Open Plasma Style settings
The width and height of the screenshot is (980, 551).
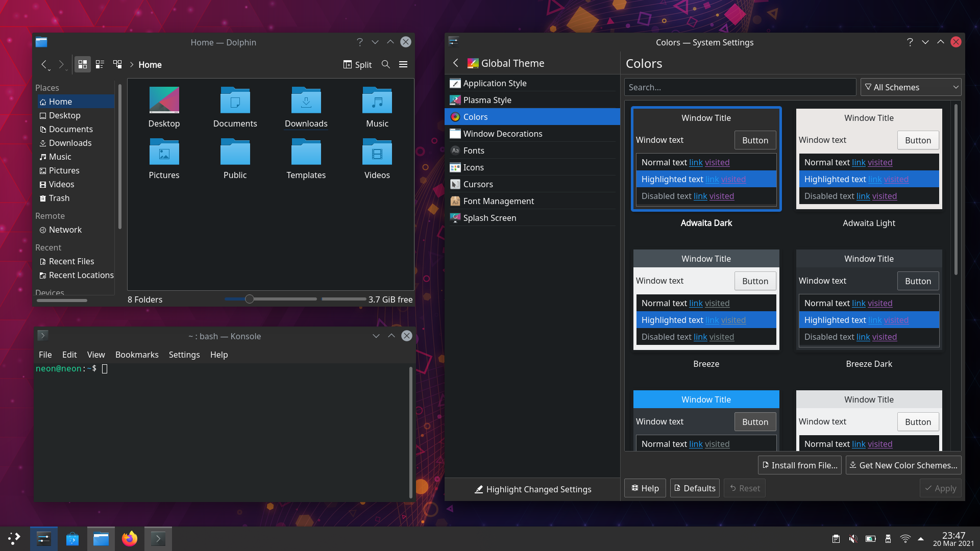click(532, 100)
